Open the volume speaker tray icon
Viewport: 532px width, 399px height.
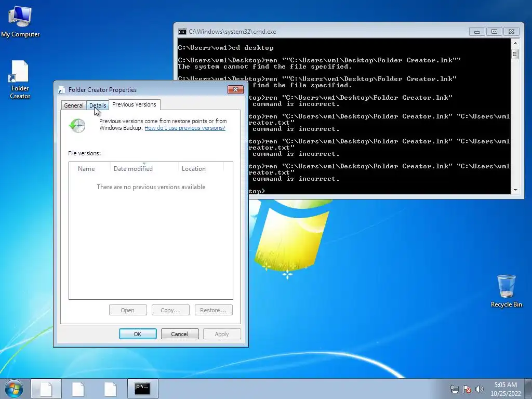point(479,390)
